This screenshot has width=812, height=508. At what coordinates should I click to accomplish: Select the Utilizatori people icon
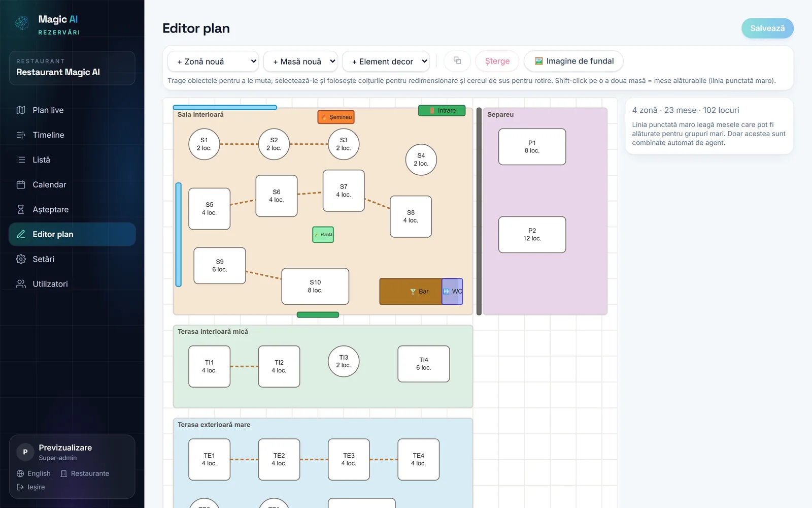point(21,284)
